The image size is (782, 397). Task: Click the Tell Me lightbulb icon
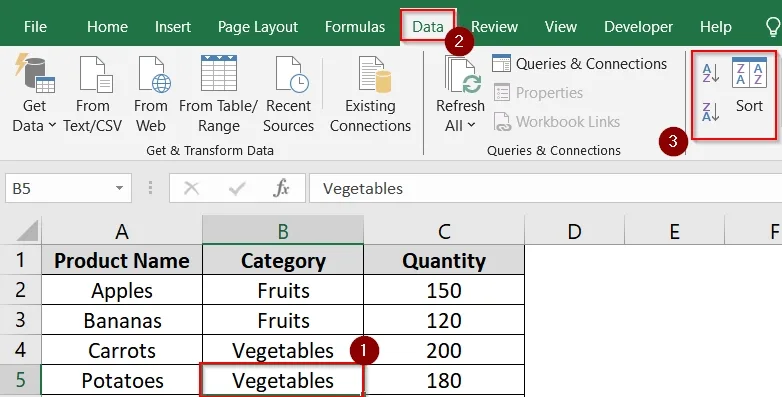click(x=774, y=27)
